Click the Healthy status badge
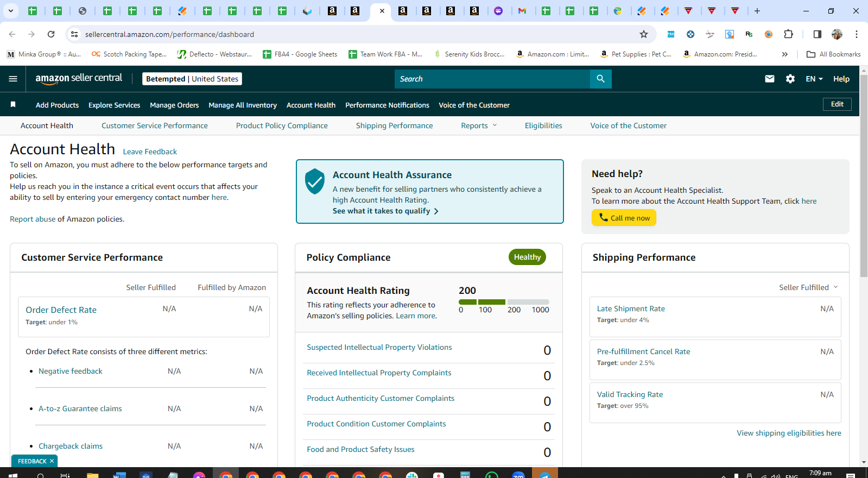This screenshot has height=478, width=868. [527, 257]
